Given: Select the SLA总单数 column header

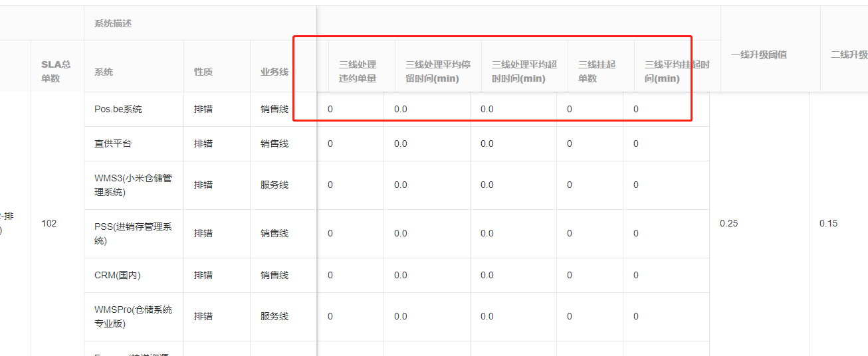Looking at the screenshot, I should pos(56,71).
